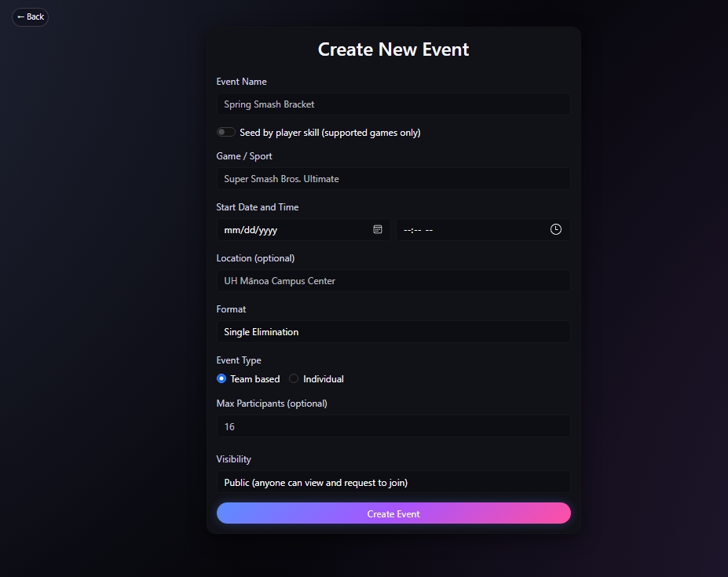Click the Event Name input field
The width and height of the screenshot is (728, 577).
click(x=393, y=104)
